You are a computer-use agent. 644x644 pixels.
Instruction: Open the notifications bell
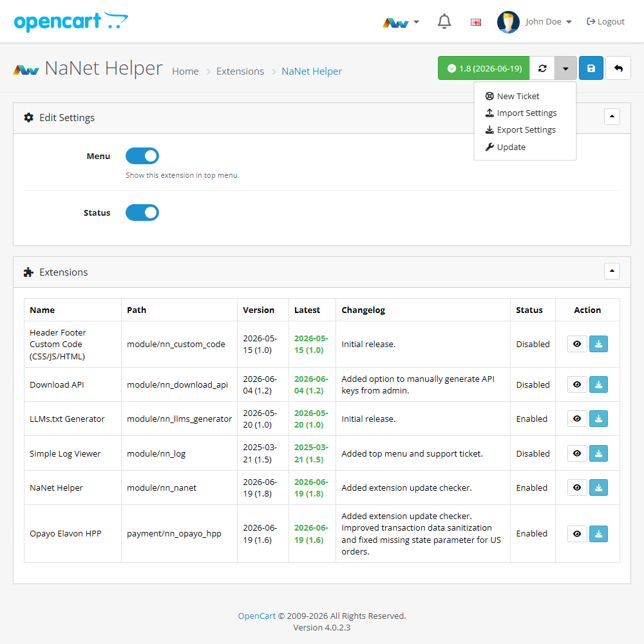tap(444, 21)
